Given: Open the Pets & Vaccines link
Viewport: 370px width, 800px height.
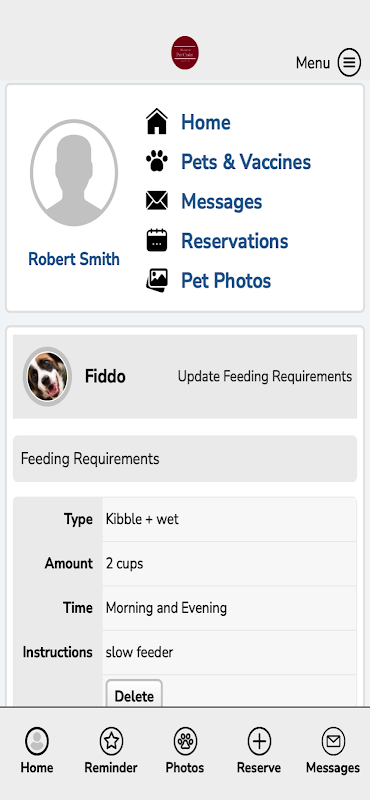Looking at the screenshot, I should coord(246,162).
